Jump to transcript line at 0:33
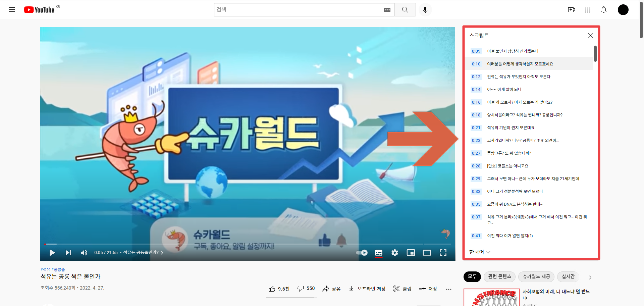The height and width of the screenshot is (306, 644). tap(529, 191)
